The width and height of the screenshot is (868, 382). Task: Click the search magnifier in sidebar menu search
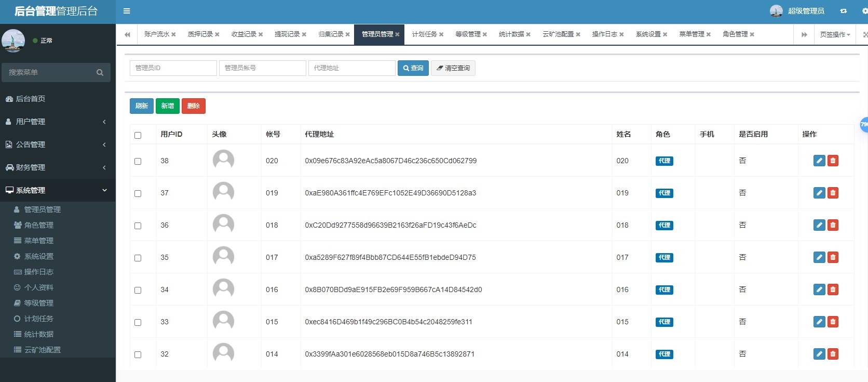coord(100,73)
